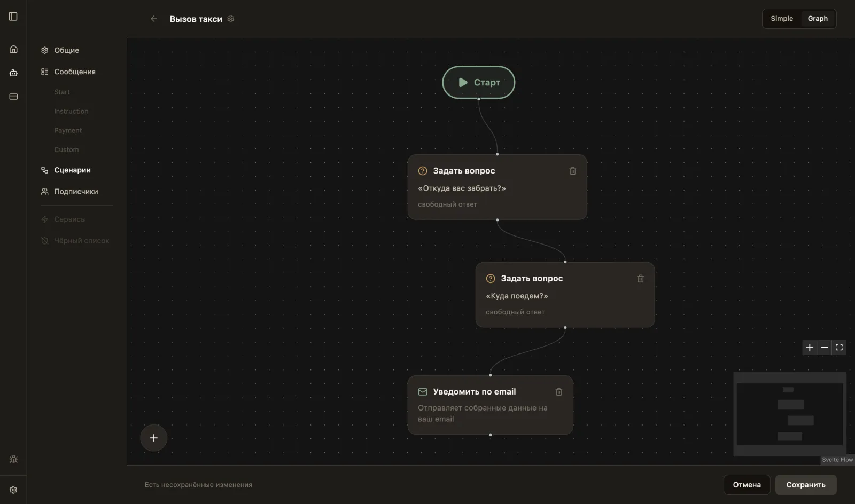Select the Custom message item
Screen dimensions: 855x504
pos(66,149)
